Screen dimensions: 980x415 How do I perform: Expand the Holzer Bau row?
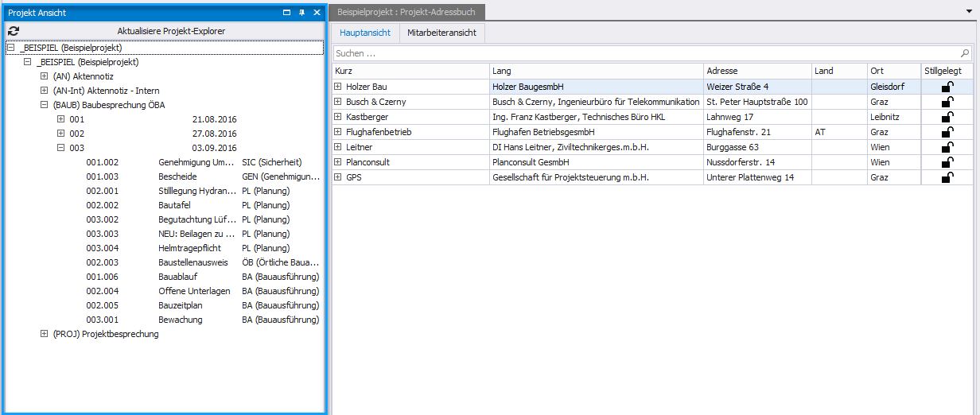coord(338,87)
